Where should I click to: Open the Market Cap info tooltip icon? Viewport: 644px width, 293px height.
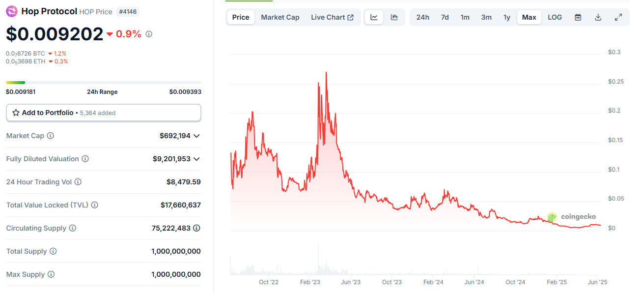tap(51, 136)
